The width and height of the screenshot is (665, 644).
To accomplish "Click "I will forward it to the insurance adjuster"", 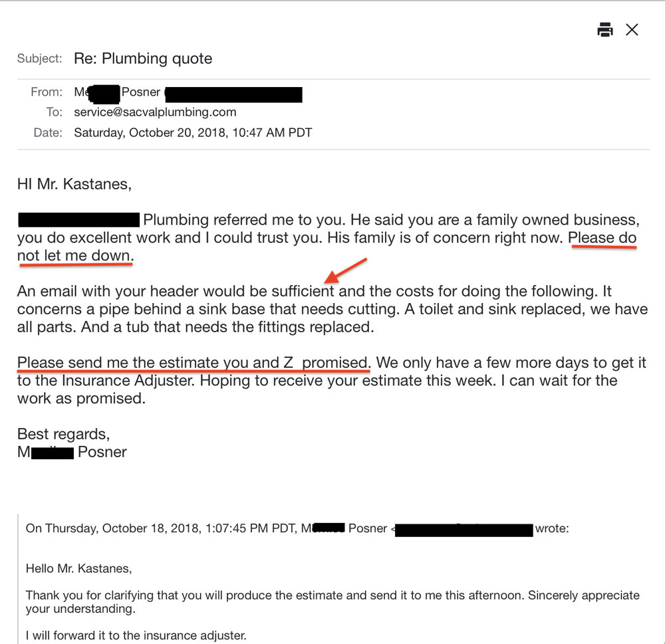I will point(136,636).
